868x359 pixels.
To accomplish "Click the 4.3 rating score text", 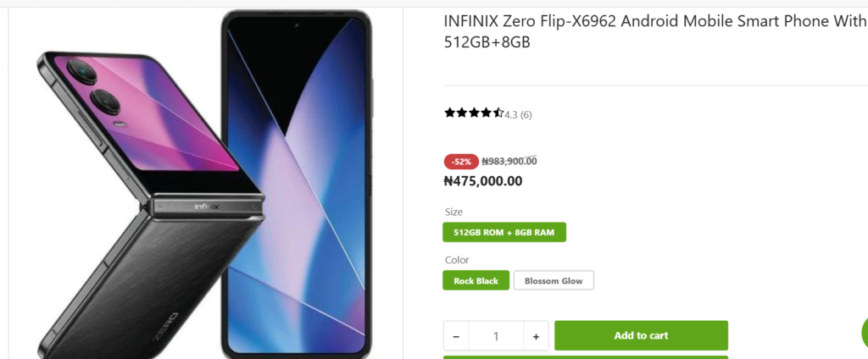I will (511, 114).
